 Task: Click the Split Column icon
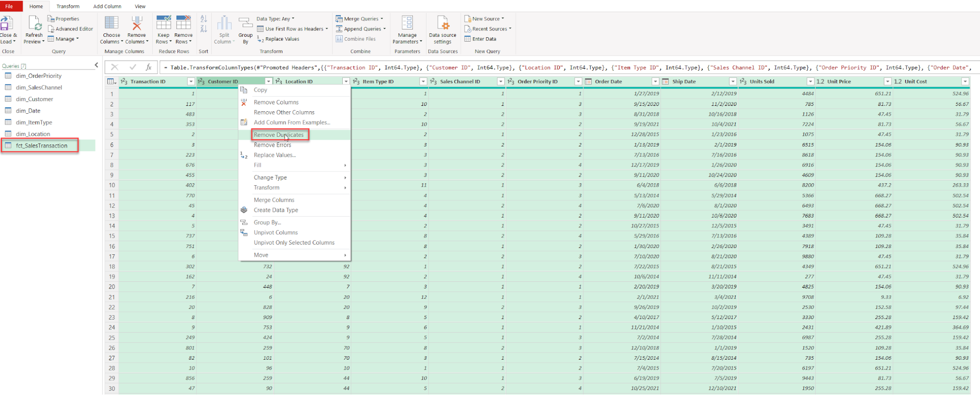coord(224,23)
